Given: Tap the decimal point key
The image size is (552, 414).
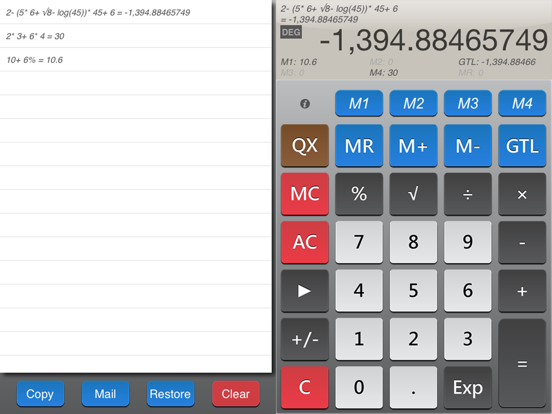Looking at the screenshot, I should coord(413,388).
